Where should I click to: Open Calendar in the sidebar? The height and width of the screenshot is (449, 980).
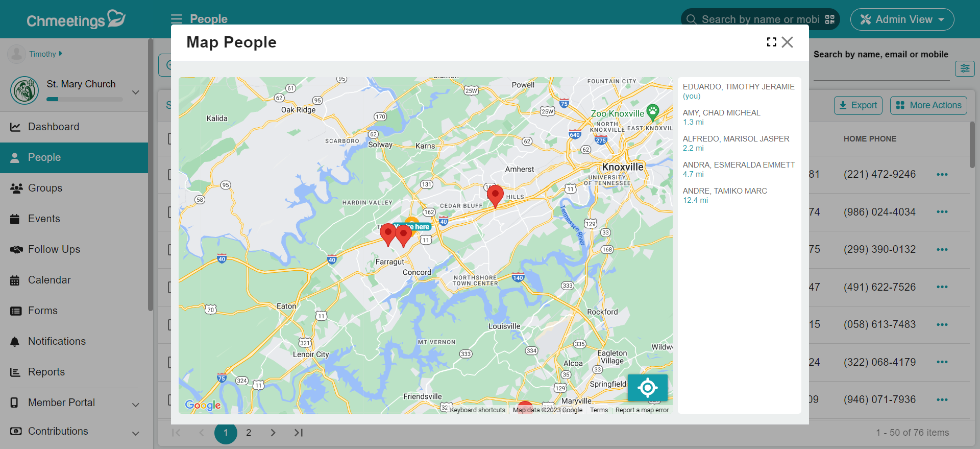(x=74, y=280)
